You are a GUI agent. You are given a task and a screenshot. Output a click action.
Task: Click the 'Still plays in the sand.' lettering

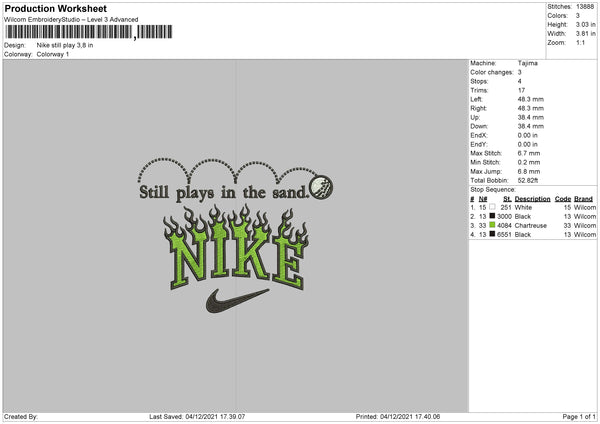pyautogui.click(x=224, y=192)
